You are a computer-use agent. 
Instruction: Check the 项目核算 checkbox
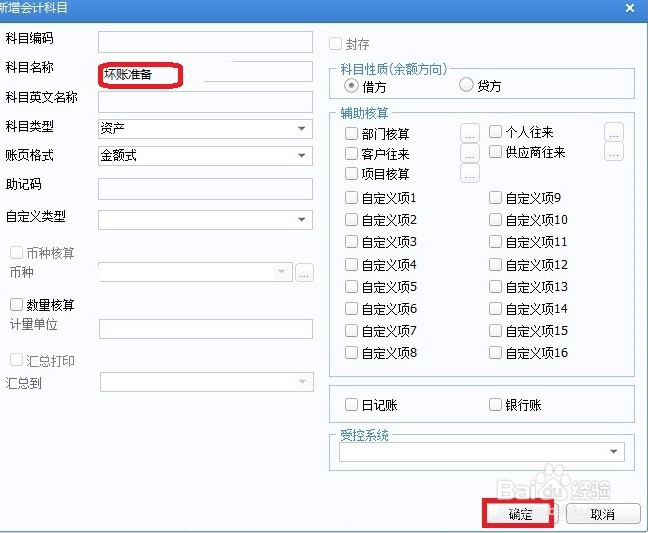click(x=351, y=173)
